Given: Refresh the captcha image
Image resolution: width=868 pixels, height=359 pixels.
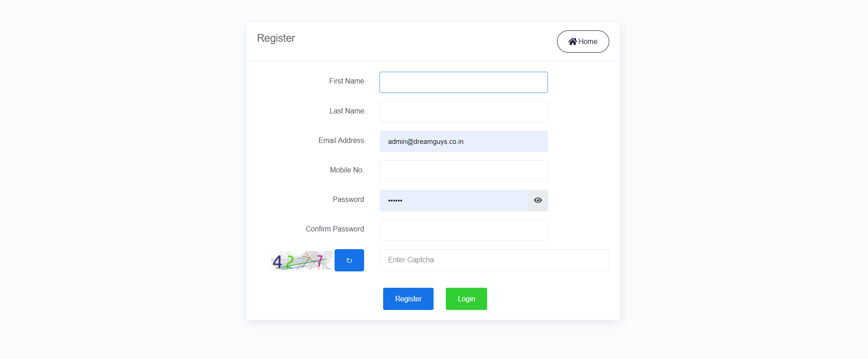Looking at the screenshot, I should [x=349, y=260].
